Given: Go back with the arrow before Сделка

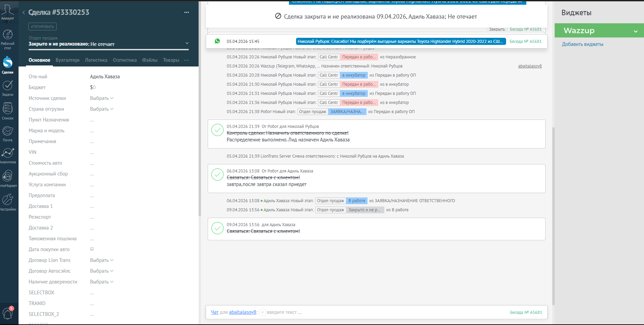Looking at the screenshot, I should point(24,12).
